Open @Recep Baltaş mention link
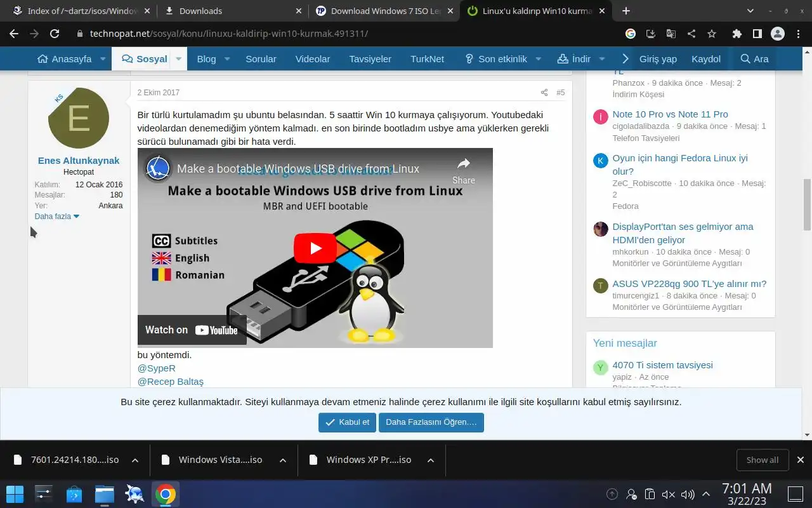 point(171,382)
